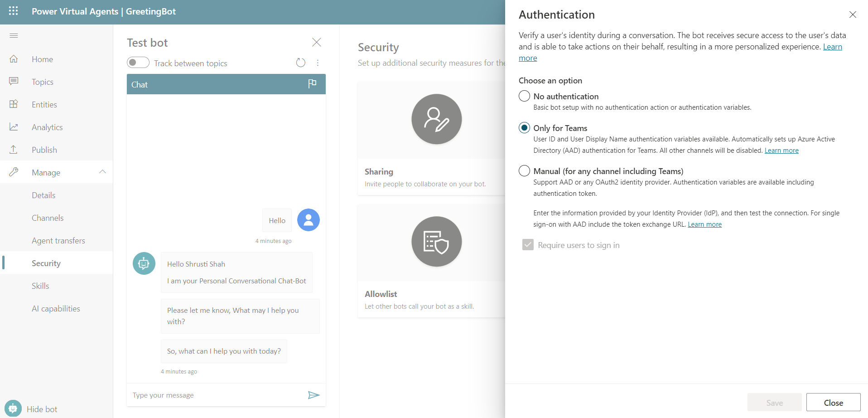Switch to the Channels settings page
The image size is (868, 418).
tap(47, 218)
